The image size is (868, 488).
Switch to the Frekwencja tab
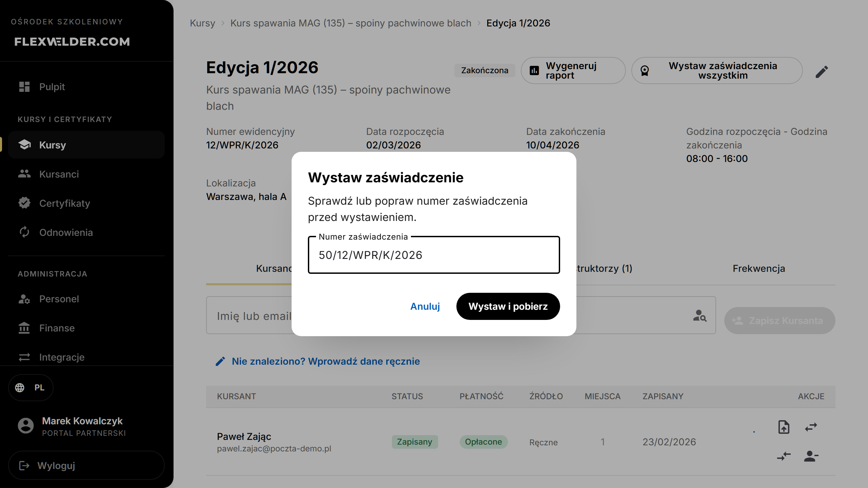[x=759, y=268]
